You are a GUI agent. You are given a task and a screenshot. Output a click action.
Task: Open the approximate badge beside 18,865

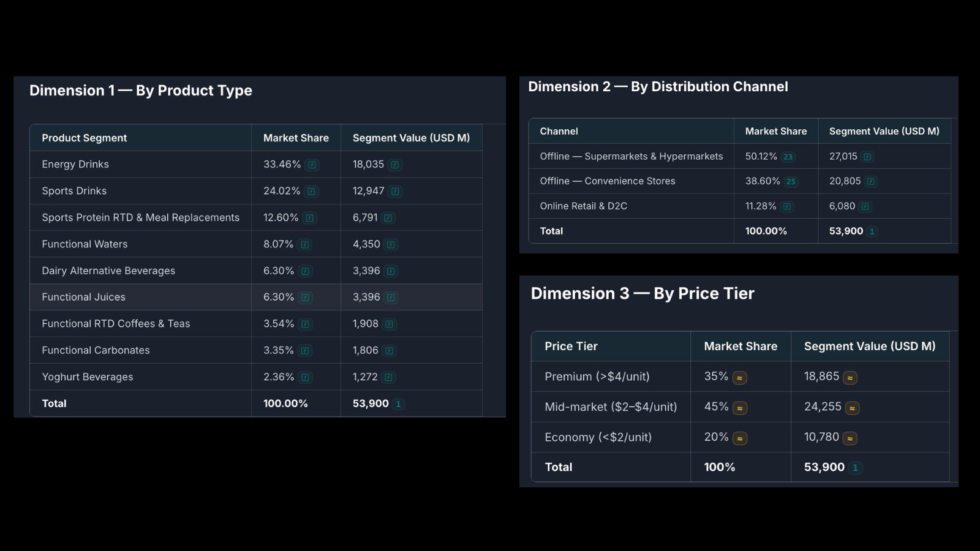pyautogui.click(x=850, y=378)
